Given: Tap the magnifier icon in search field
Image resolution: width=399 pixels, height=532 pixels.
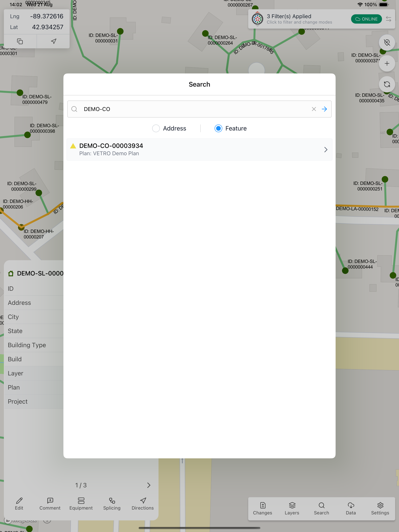Looking at the screenshot, I should 74,109.
